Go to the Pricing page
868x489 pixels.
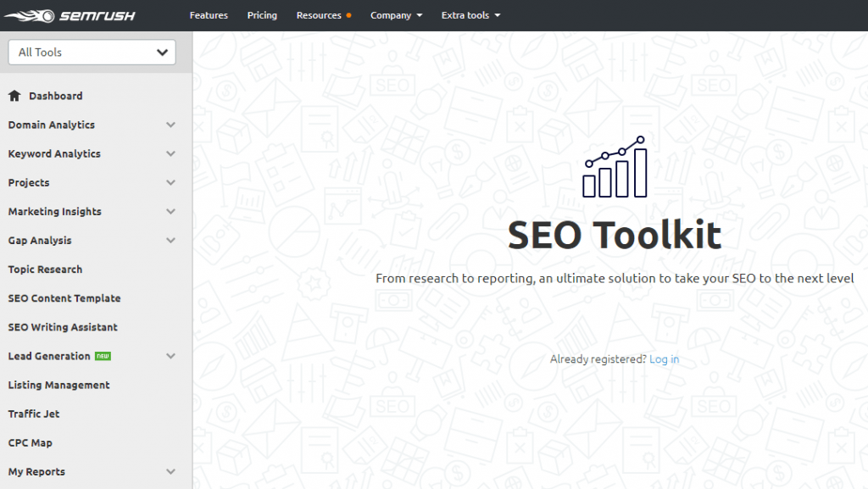click(x=262, y=15)
